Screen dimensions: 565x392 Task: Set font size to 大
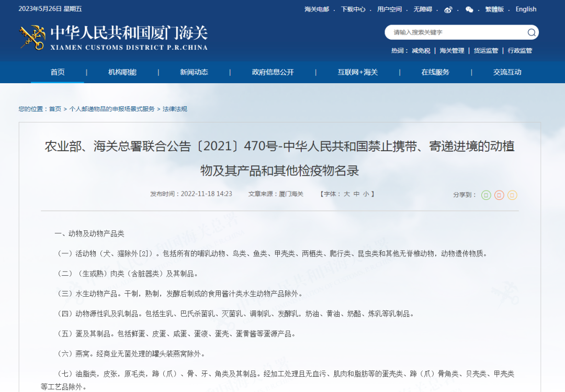point(347,194)
